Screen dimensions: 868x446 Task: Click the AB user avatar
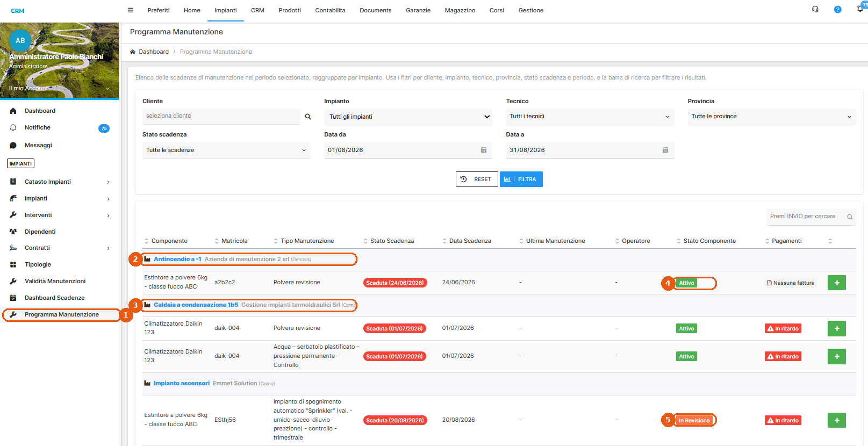[20, 40]
